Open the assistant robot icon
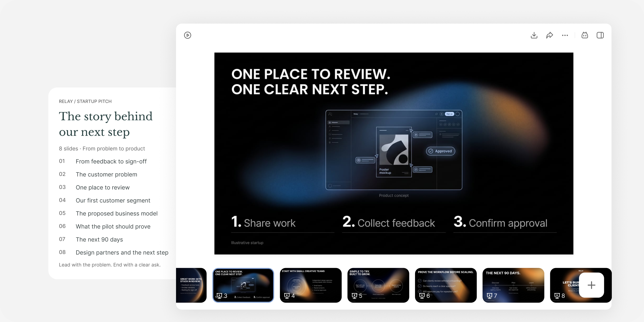 tap(585, 35)
